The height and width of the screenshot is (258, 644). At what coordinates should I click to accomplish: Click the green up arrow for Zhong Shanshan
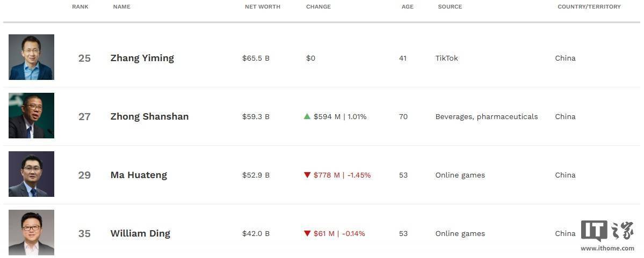pos(307,116)
